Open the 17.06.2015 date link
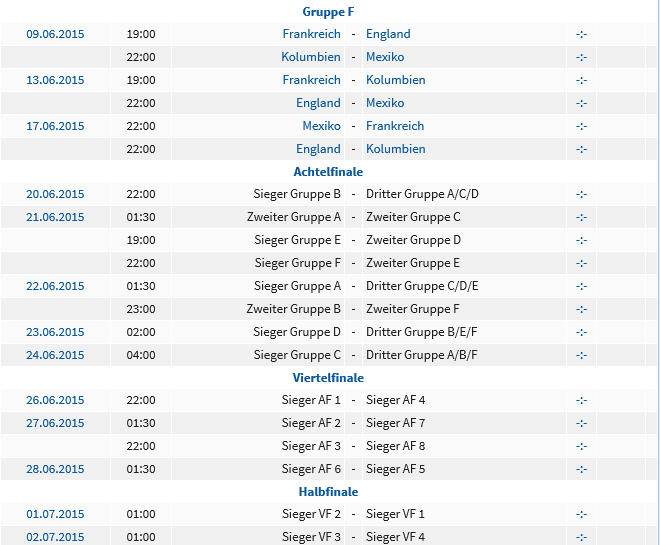The width and height of the screenshot is (660, 545). coord(55,126)
